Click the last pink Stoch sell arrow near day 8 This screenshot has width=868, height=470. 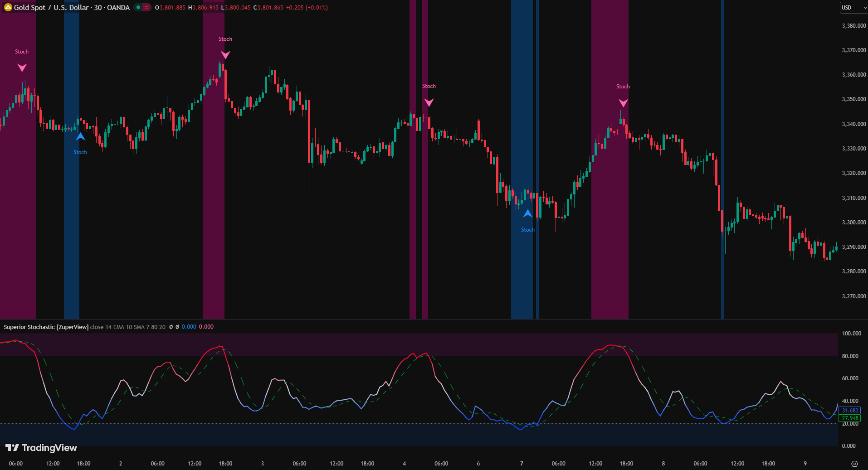click(623, 103)
